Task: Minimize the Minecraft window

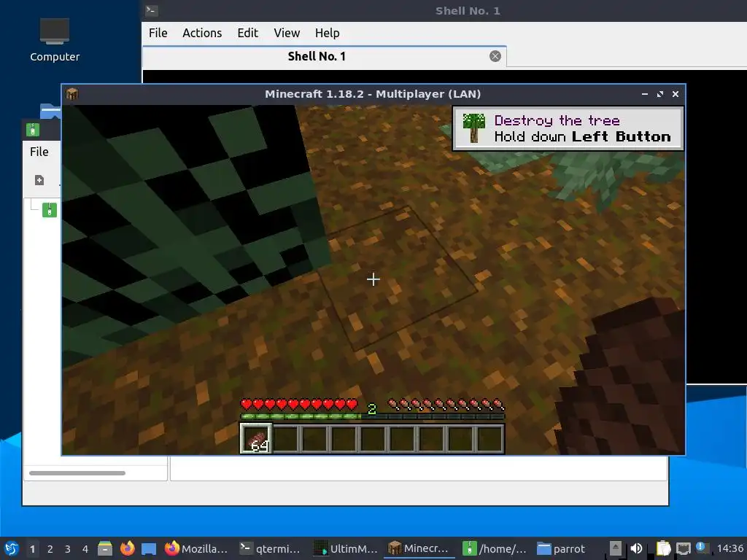Action: point(645,94)
